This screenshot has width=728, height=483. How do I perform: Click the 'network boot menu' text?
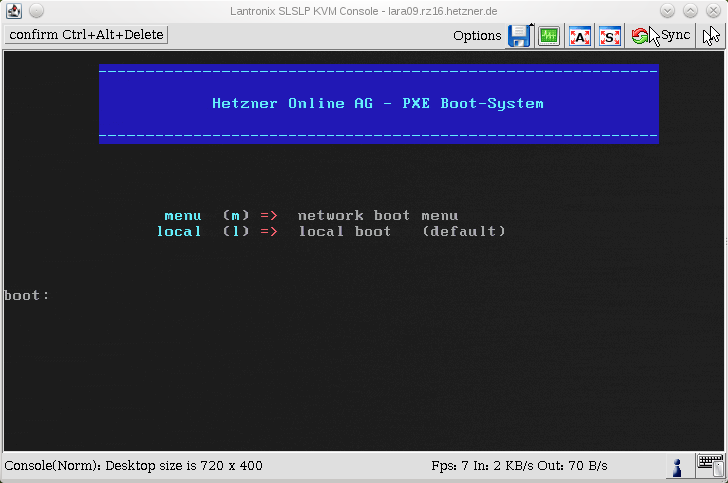(378, 215)
